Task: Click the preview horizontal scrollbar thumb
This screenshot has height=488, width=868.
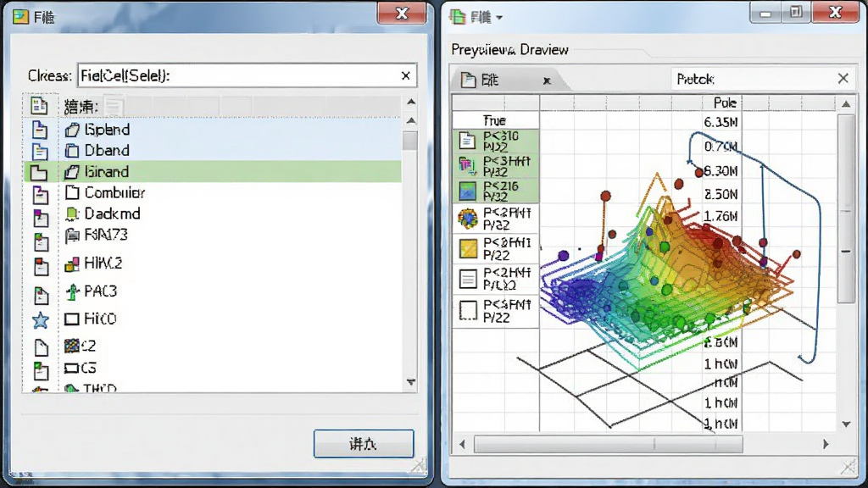Action: (609, 444)
